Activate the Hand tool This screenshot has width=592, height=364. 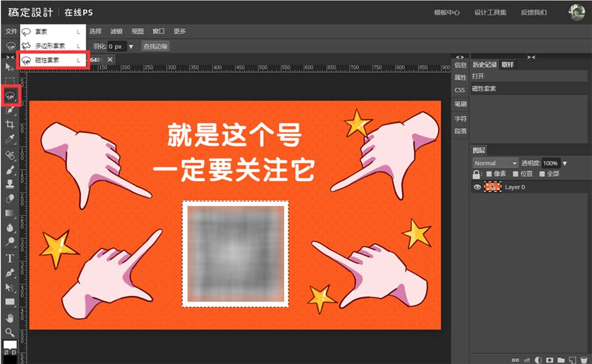click(x=10, y=318)
